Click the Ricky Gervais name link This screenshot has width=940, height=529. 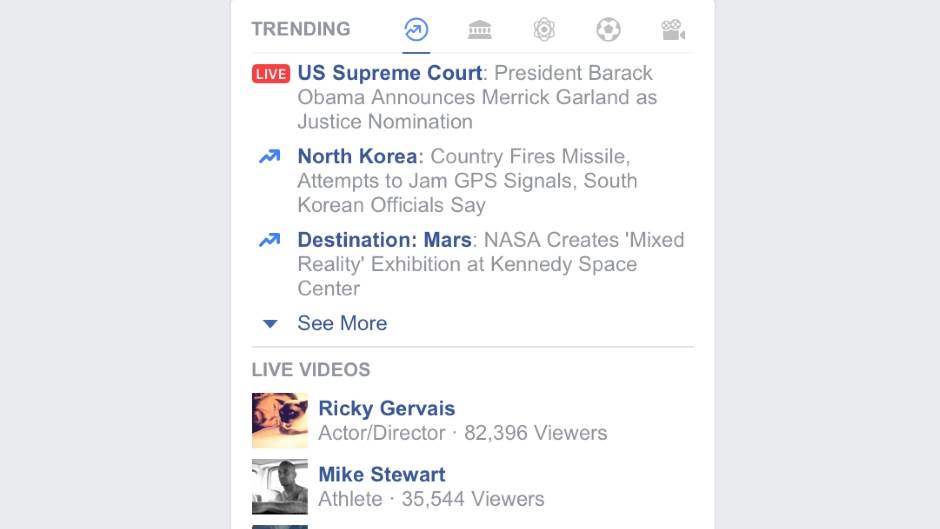coord(386,408)
